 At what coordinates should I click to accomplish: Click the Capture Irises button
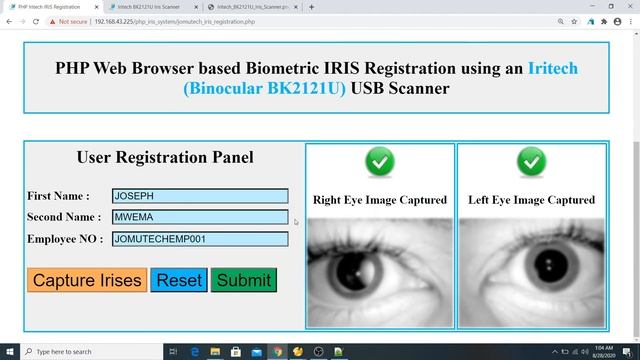(x=87, y=280)
